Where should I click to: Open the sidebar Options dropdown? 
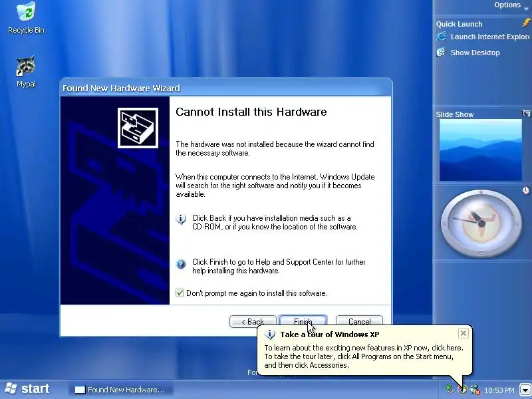click(511, 5)
